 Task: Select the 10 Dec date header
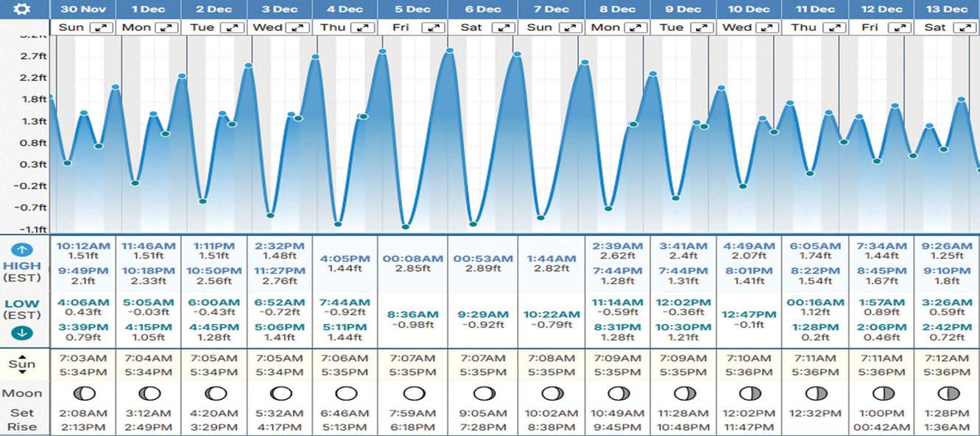click(x=749, y=10)
